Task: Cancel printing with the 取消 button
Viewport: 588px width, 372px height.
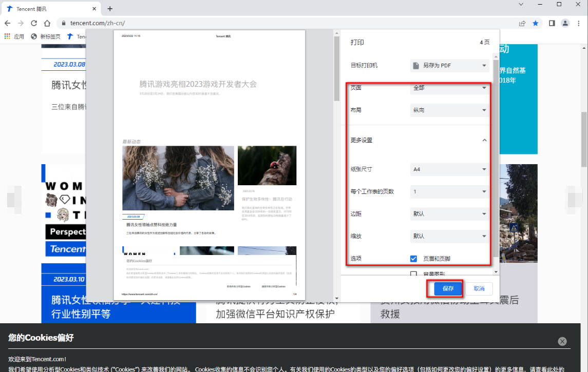Action: (x=479, y=288)
